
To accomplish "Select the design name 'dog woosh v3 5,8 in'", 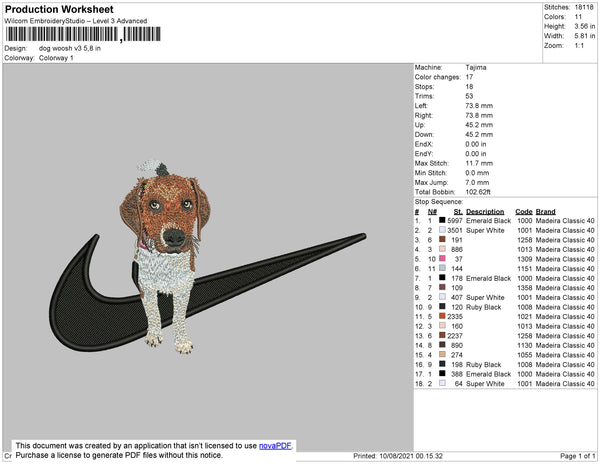I will click(x=70, y=49).
